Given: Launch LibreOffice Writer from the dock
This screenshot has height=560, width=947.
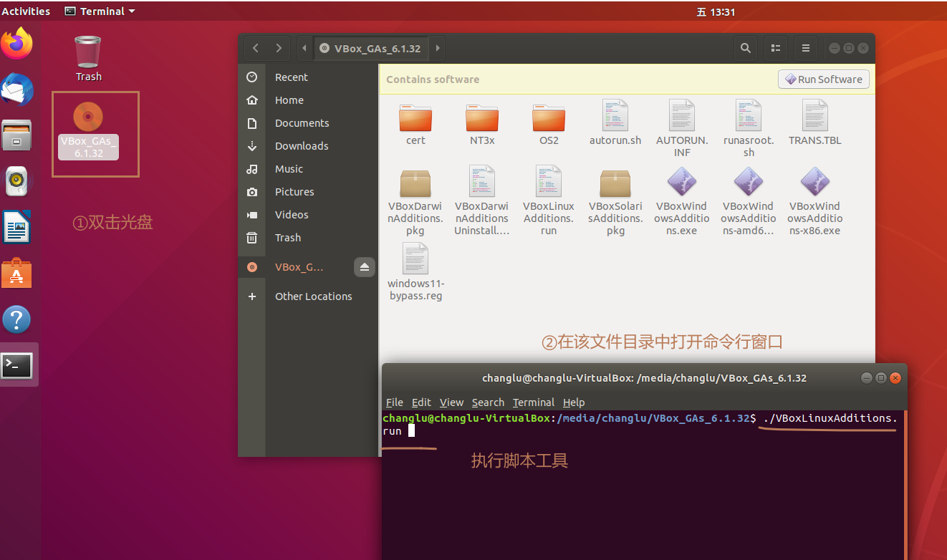Looking at the screenshot, I should point(16,228).
